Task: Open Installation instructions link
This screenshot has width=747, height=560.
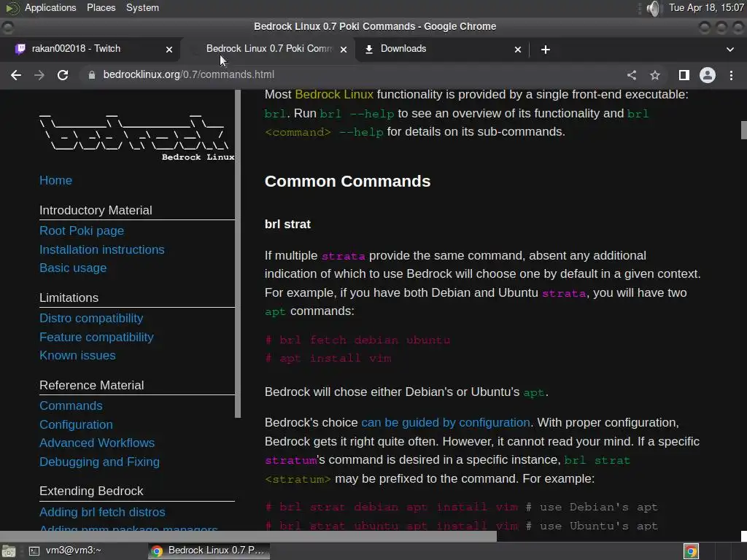Action: click(x=102, y=249)
